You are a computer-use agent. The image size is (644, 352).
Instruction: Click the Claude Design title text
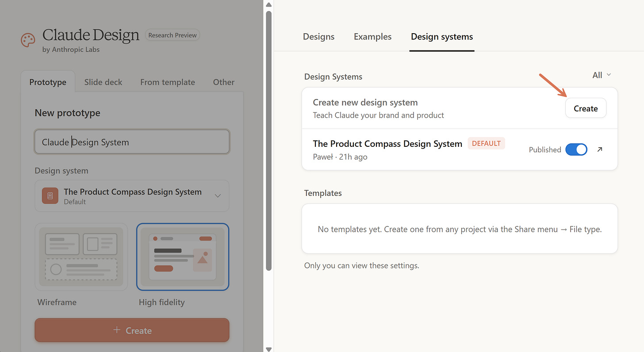coord(91,35)
